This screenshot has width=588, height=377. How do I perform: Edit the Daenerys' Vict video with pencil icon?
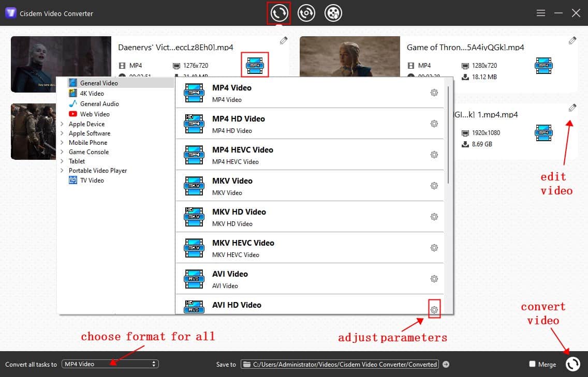click(284, 40)
